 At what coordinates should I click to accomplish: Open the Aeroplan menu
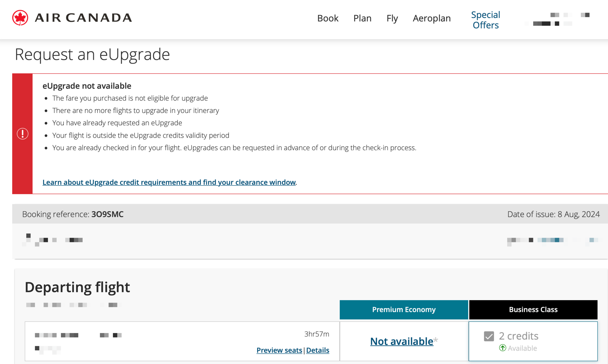click(432, 18)
